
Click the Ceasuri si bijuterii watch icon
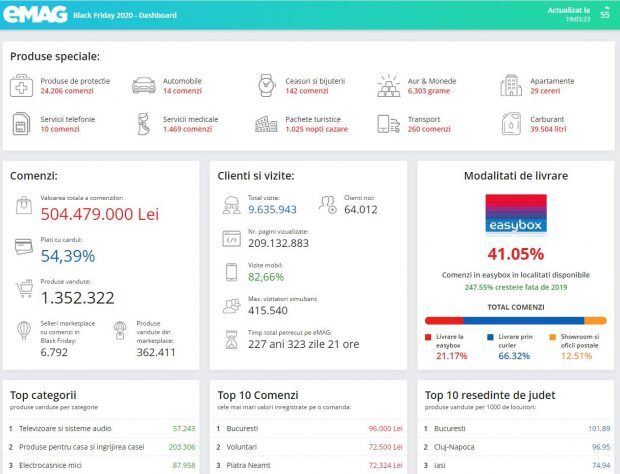tap(267, 85)
